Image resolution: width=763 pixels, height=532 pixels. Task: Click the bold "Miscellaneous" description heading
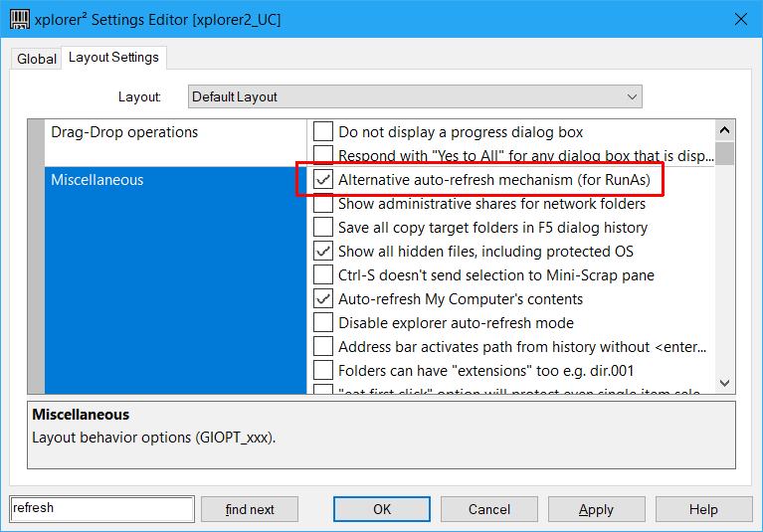pos(81,415)
